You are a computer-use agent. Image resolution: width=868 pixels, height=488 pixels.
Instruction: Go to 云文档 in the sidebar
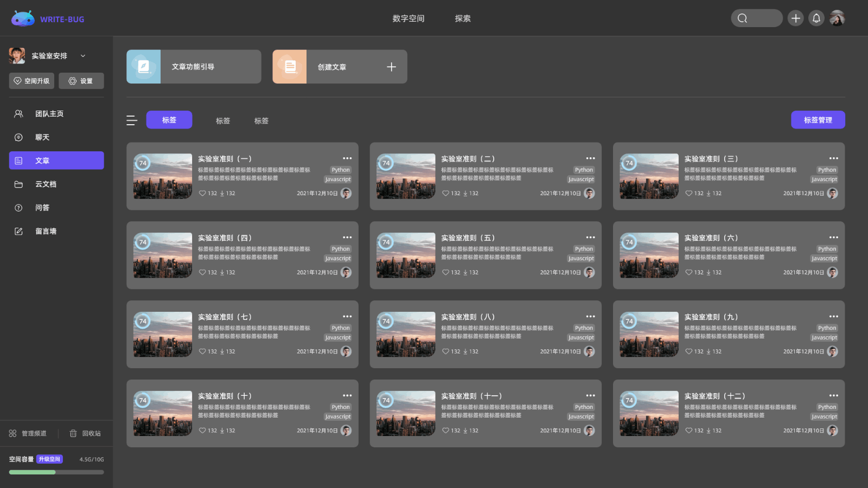click(46, 184)
